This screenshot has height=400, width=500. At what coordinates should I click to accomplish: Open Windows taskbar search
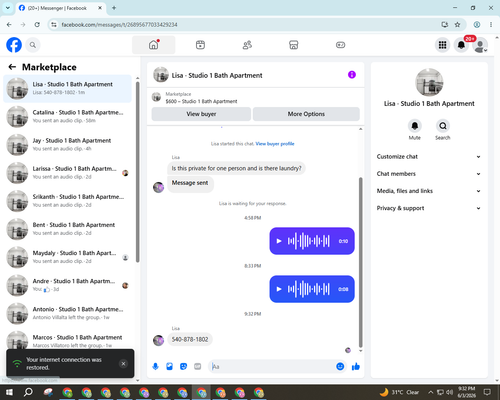[x=28, y=392]
